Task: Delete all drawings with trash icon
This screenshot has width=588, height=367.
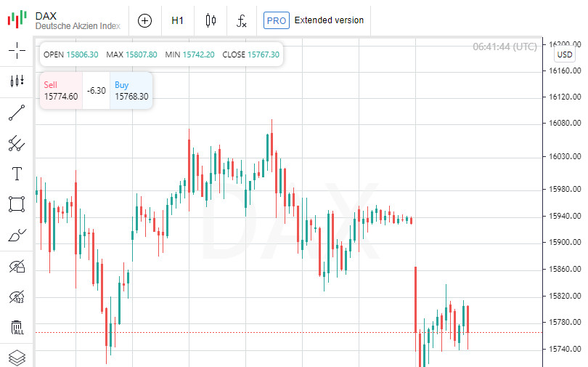Action: point(17,328)
